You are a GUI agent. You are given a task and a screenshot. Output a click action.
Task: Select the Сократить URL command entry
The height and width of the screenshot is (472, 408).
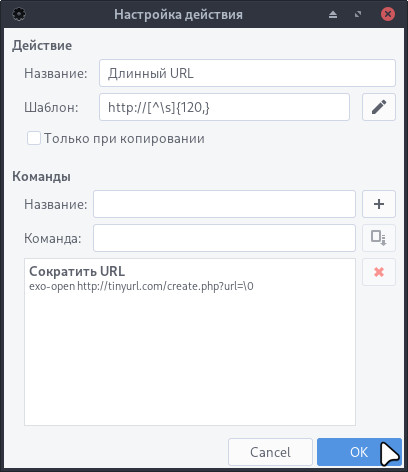190,278
